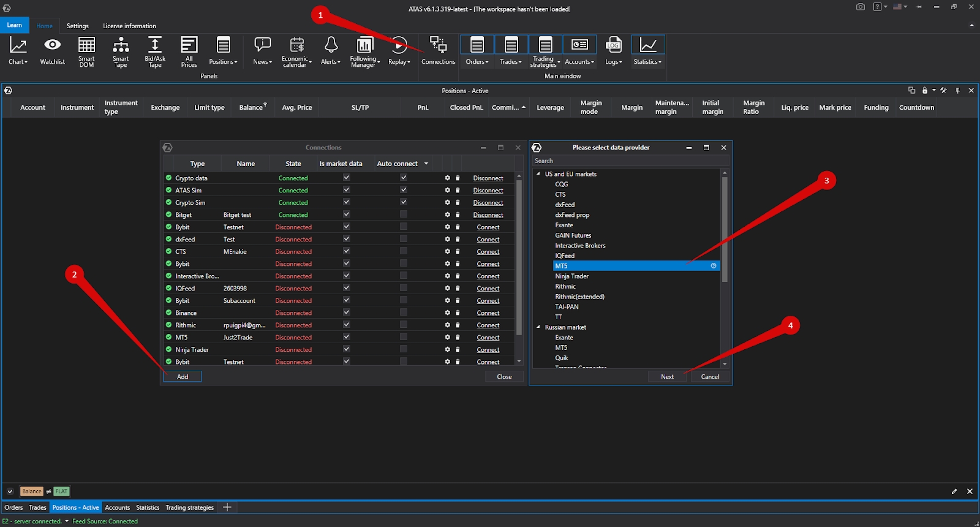Viewport: 980px width, 527px height.
Task: Enable Auto connect for Bybit Testnet
Action: 404,227
